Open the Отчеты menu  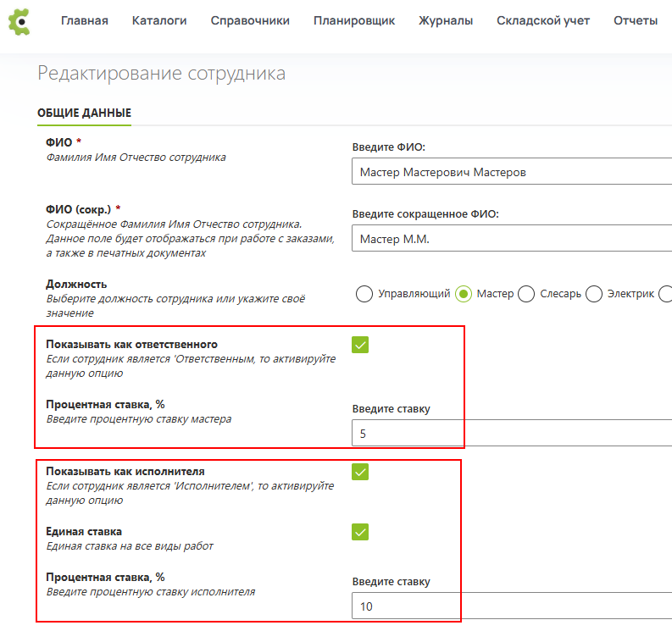[x=636, y=21]
